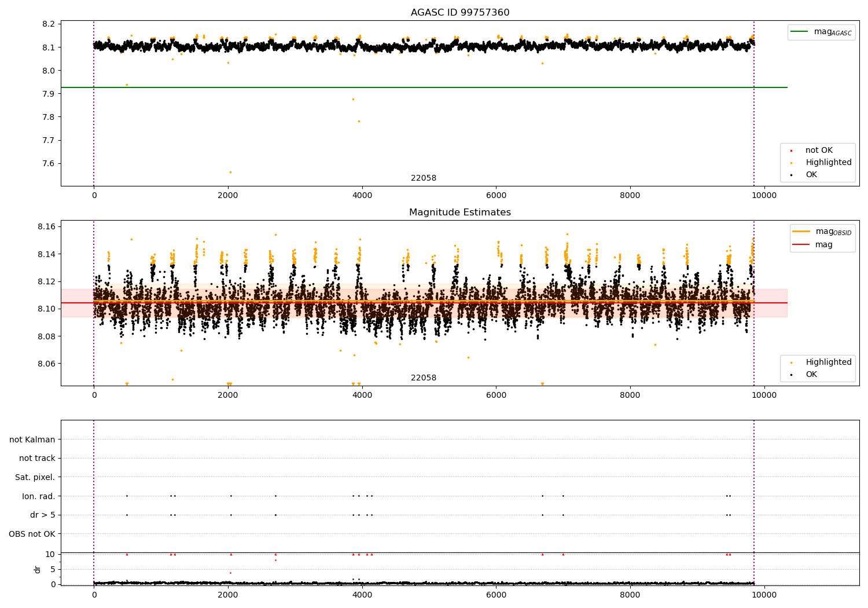The image size is (868, 608).
Task: Click the '10000' x-tick under Magnitude Estimates plot
Action: pos(764,395)
